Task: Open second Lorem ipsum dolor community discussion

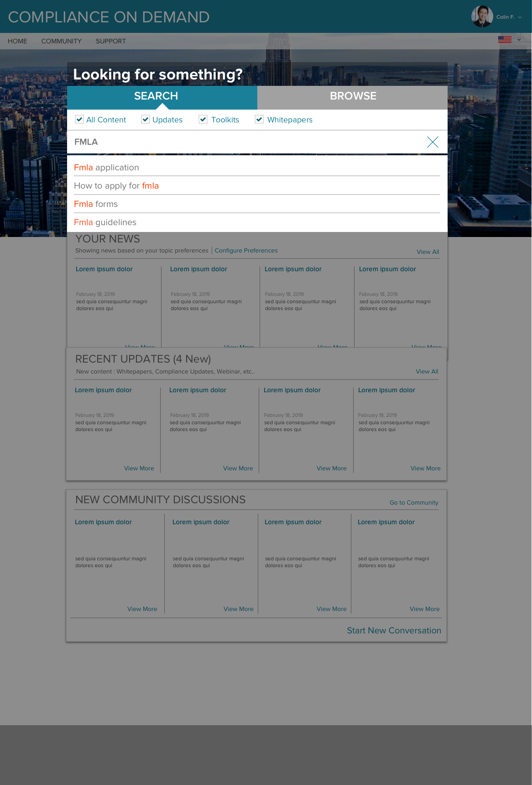Action: click(201, 522)
